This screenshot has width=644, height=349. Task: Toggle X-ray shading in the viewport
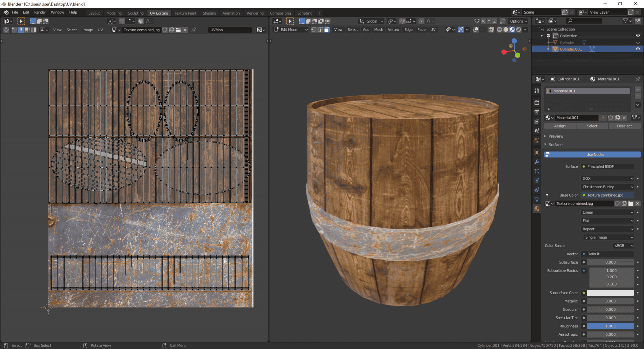tap(491, 29)
